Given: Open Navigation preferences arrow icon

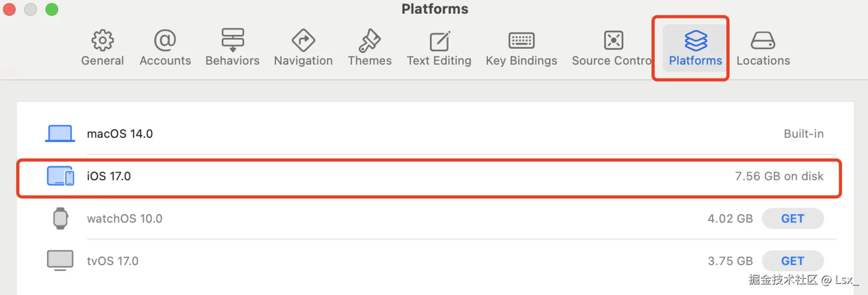Looking at the screenshot, I should [x=303, y=41].
